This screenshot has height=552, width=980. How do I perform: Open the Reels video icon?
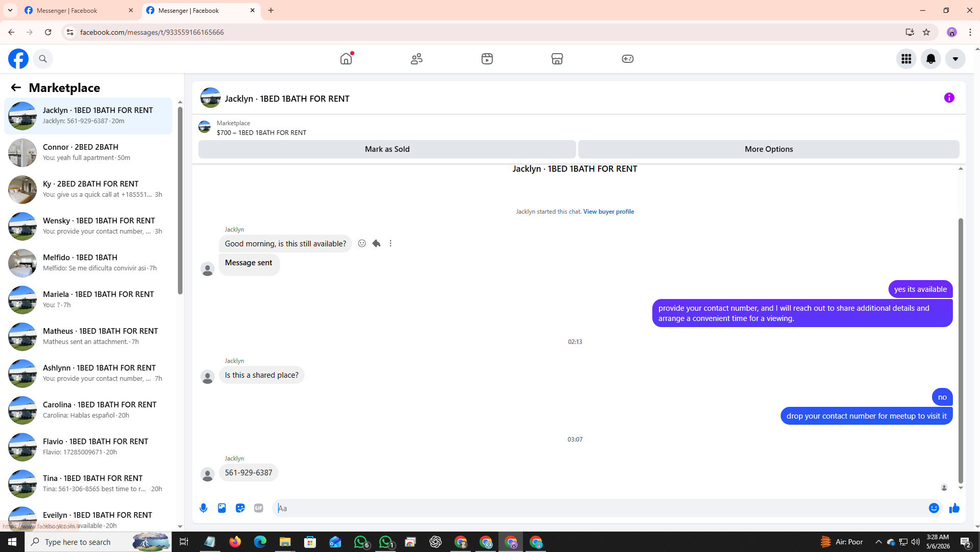point(487,59)
